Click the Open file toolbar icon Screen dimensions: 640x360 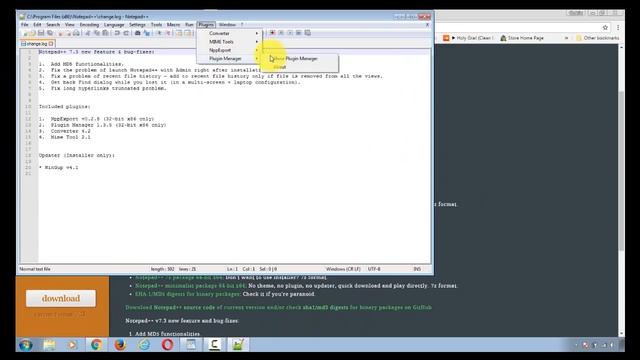click(x=33, y=33)
